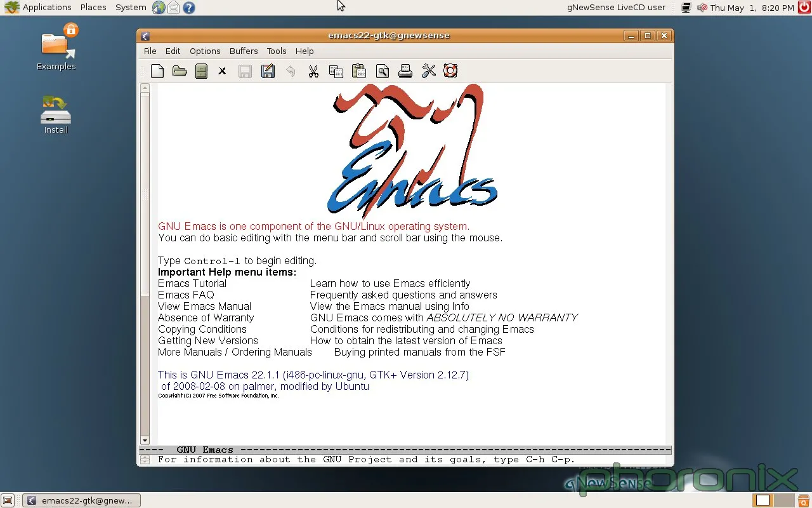Open the Places menu in top panel
Screen dimensions: 812x508
tap(93, 8)
